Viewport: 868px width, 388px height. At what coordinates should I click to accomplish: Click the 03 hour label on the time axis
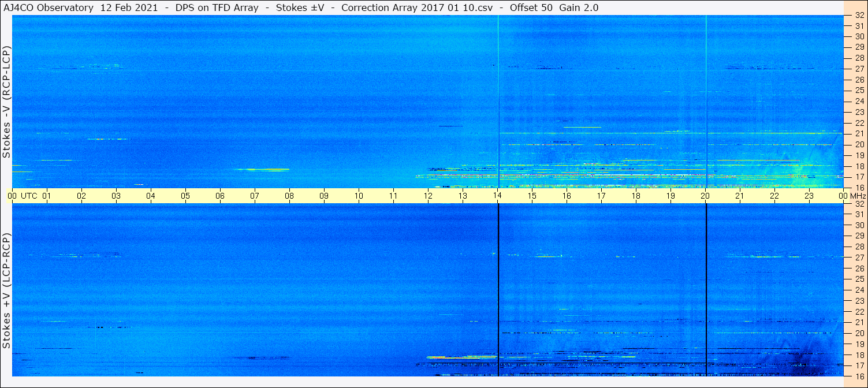click(x=116, y=196)
